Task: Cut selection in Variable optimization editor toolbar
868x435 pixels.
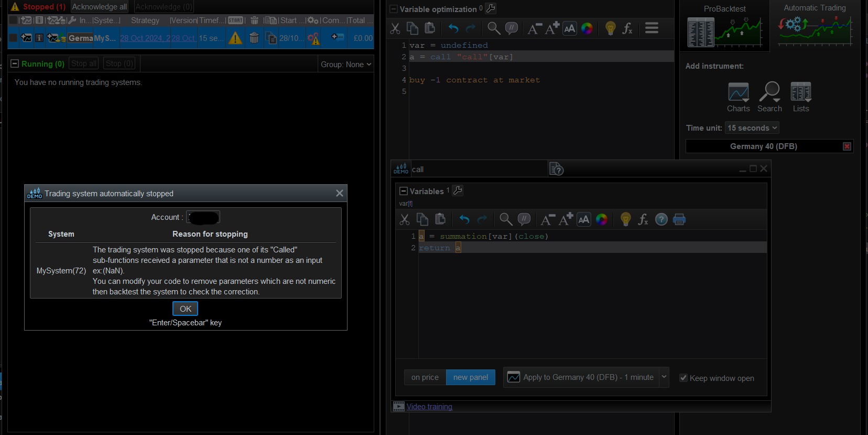Action: (x=395, y=28)
